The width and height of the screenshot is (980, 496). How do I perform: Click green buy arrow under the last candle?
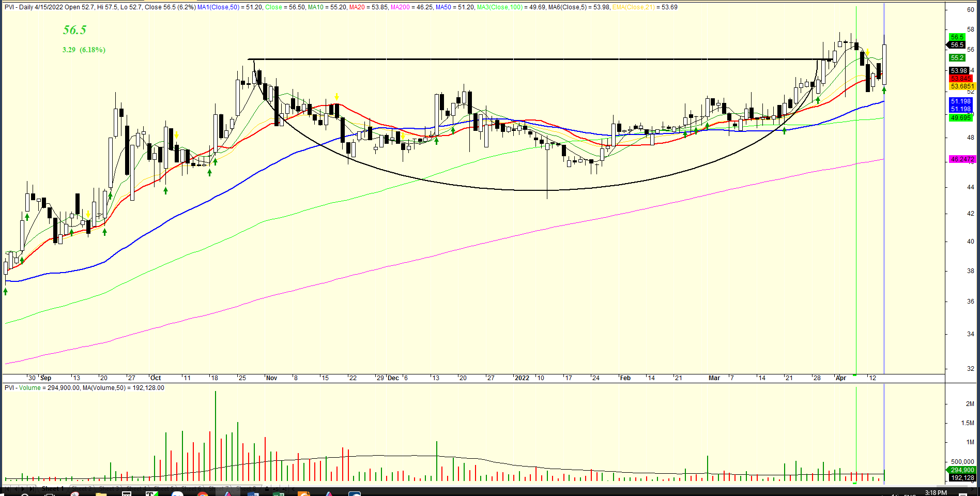(884, 90)
